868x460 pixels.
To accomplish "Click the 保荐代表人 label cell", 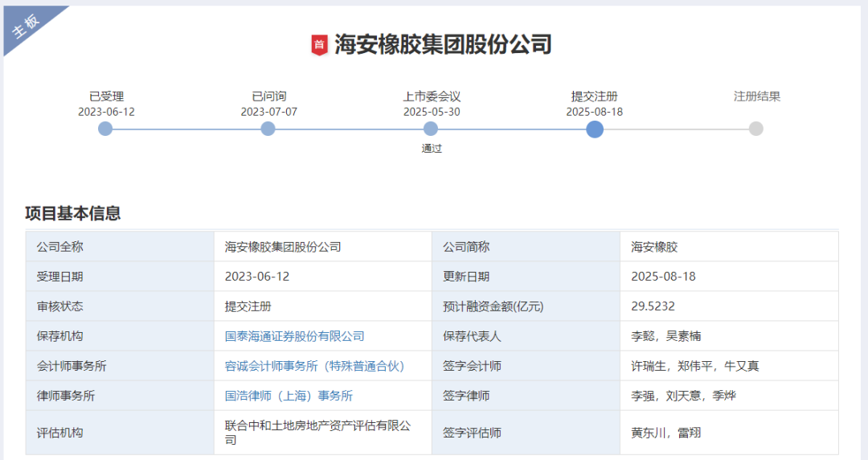I will coord(526,336).
